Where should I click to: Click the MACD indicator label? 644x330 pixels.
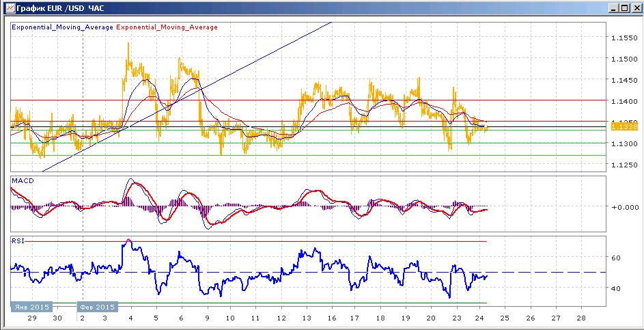point(23,181)
